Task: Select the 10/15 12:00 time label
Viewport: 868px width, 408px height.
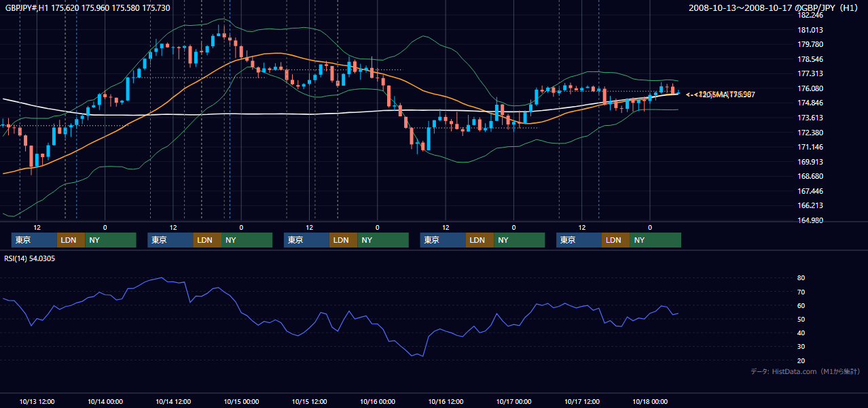Action: pyautogui.click(x=310, y=402)
